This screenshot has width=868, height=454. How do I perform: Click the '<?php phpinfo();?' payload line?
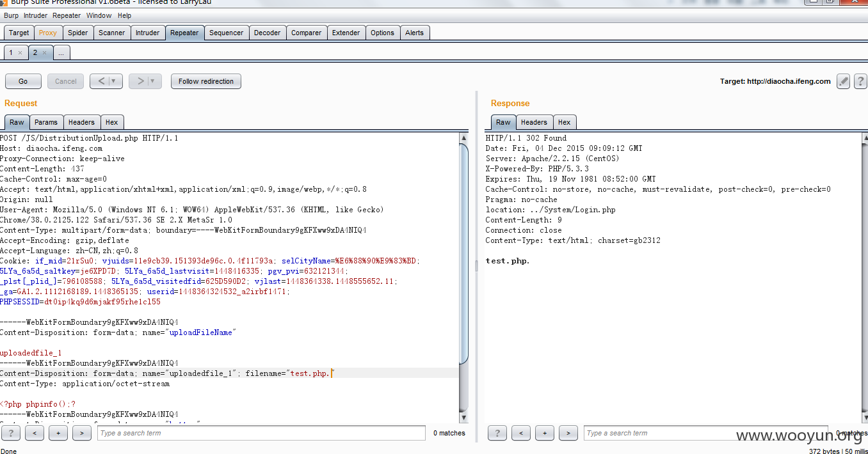38,404
